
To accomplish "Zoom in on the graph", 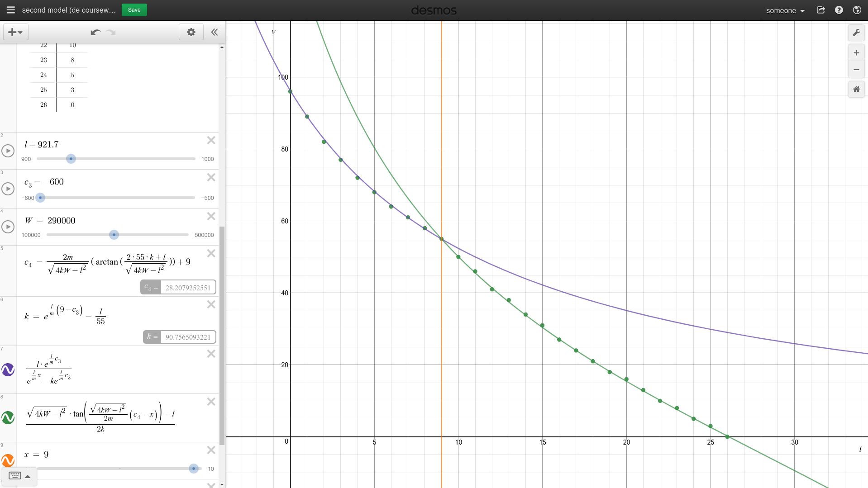I will click(856, 53).
